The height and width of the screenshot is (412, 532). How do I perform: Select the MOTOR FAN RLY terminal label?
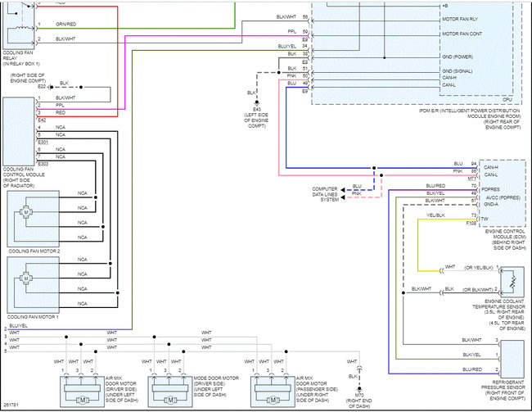(460, 20)
